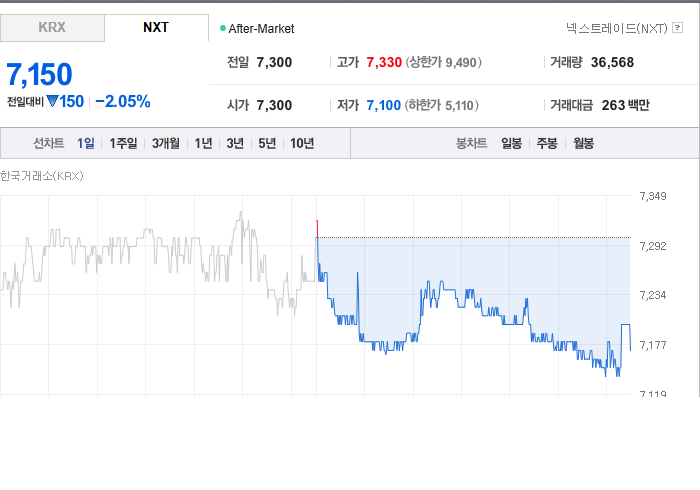
Task: Click the 7,177 axis label
Action: [x=653, y=345]
